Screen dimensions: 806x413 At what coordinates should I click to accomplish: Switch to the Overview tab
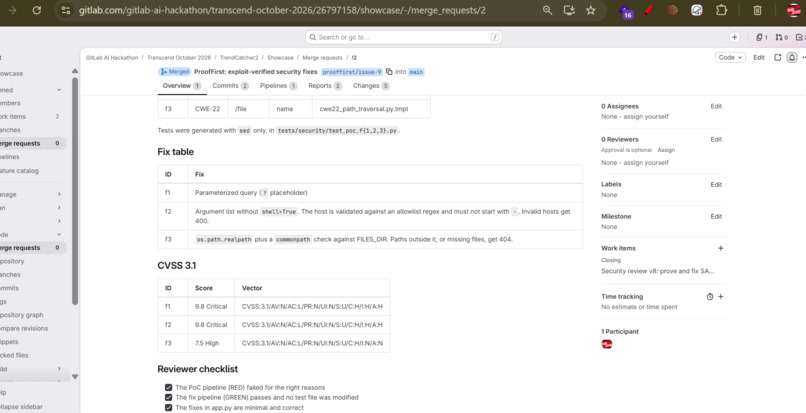[182, 86]
